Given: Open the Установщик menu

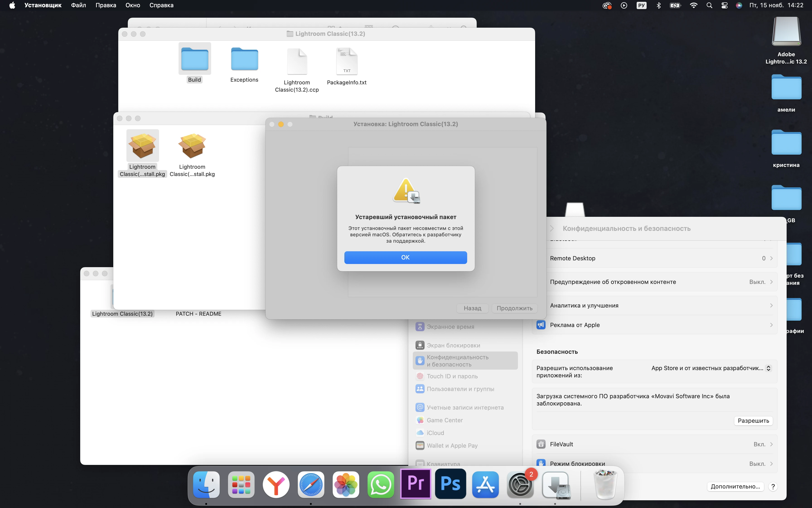Looking at the screenshot, I should (x=43, y=5).
